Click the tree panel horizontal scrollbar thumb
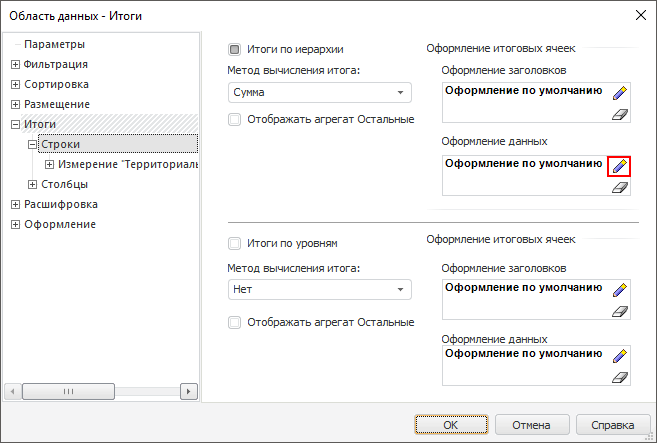This screenshot has width=657, height=443. click(69, 391)
